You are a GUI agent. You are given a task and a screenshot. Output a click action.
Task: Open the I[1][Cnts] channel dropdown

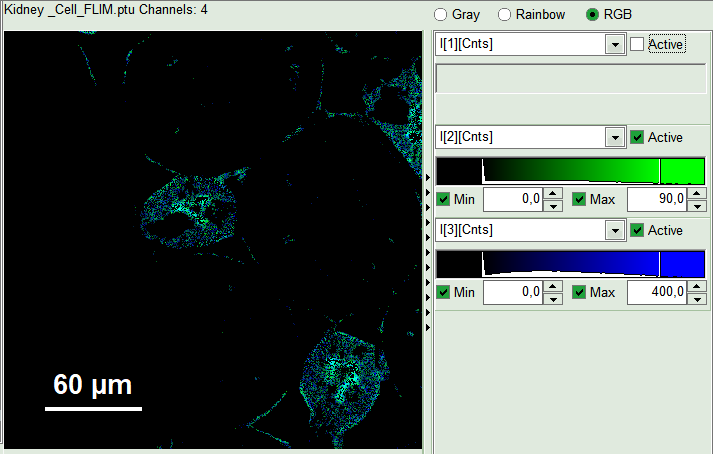pos(614,45)
